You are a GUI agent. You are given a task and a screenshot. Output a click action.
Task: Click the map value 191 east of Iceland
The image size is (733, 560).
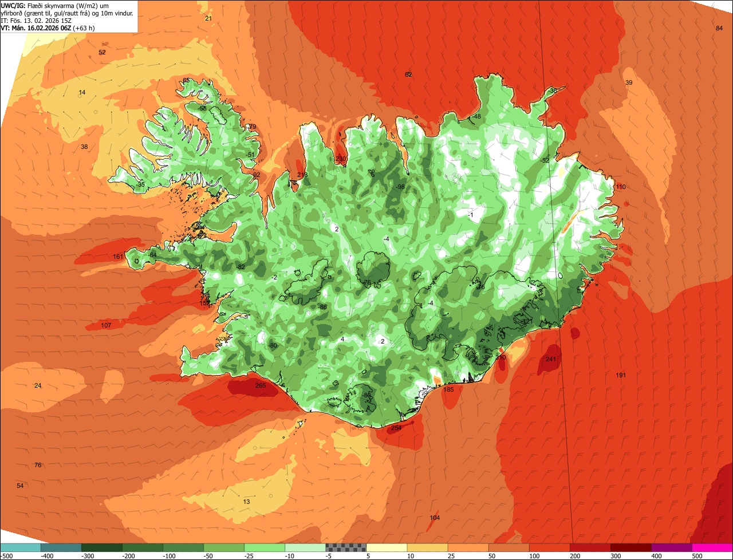pos(621,375)
